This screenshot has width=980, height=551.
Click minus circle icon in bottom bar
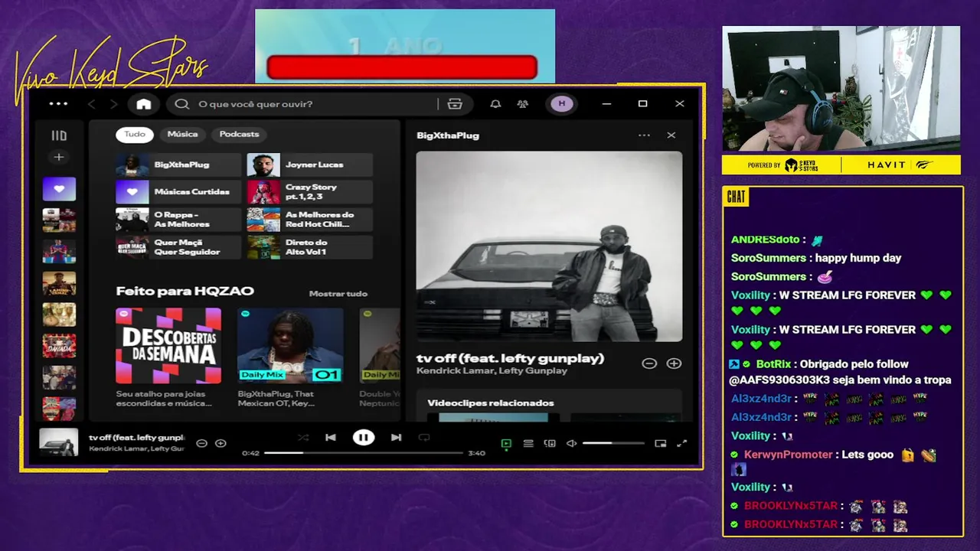[202, 443]
